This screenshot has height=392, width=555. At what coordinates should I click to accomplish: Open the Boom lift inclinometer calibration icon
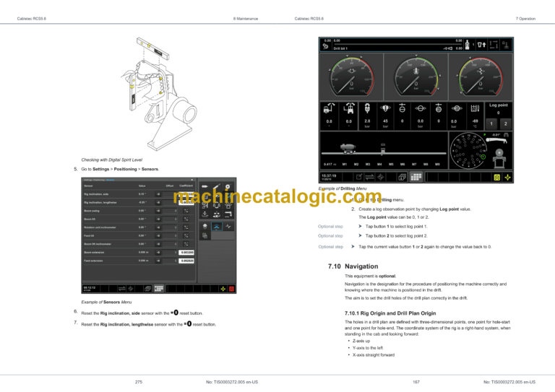(x=186, y=244)
